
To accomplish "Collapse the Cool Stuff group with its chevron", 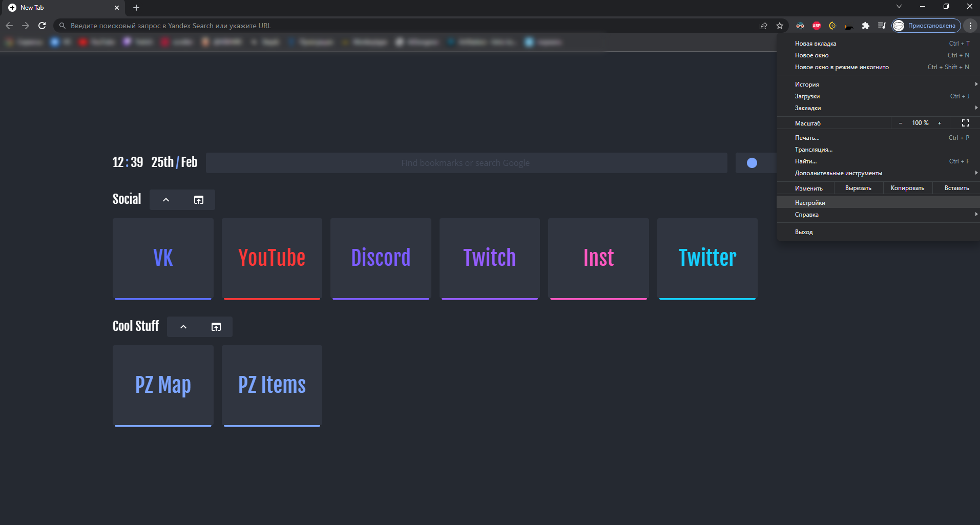I will 183,327.
